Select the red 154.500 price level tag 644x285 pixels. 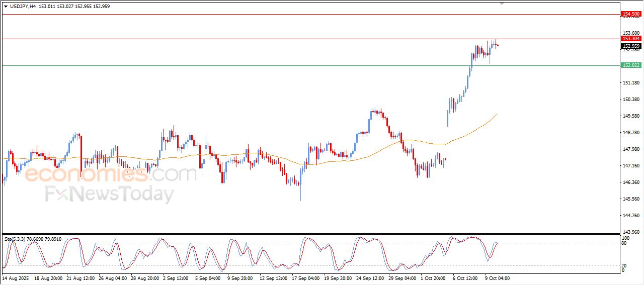pyautogui.click(x=631, y=14)
